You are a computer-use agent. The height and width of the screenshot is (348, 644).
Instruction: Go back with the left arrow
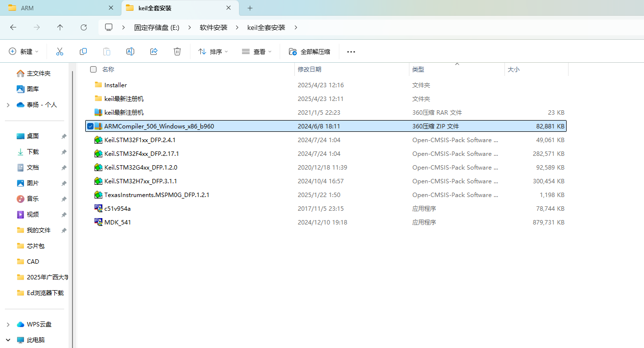(13, 27)
